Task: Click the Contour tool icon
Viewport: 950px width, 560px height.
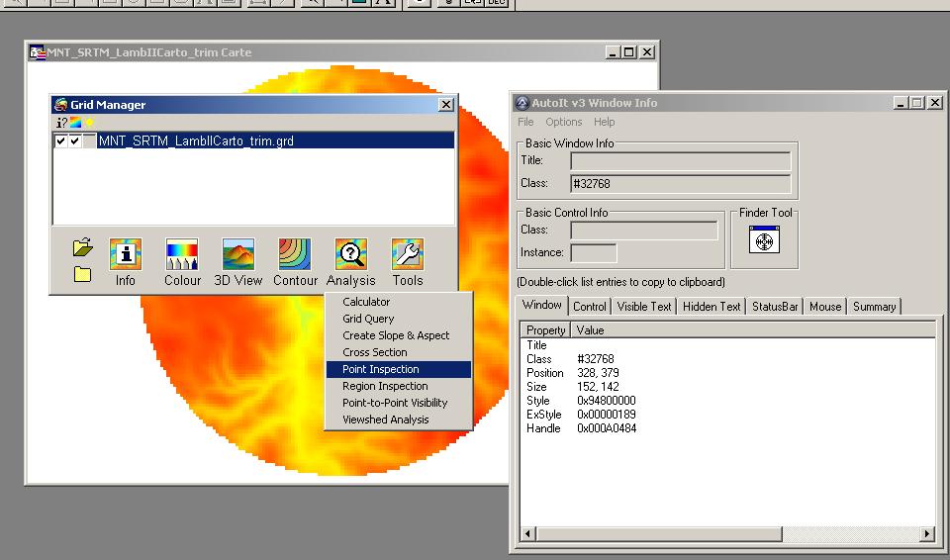Action: click(295, 254)
